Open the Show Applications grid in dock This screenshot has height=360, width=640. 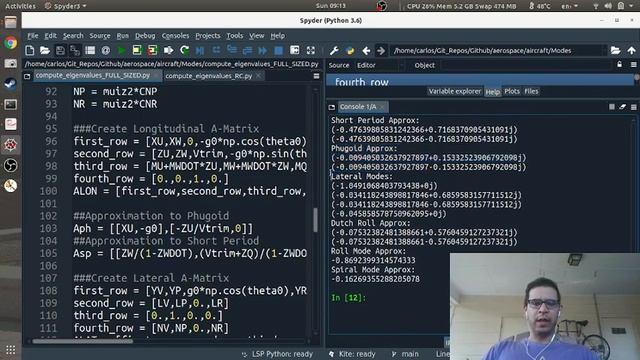point(11,349)
